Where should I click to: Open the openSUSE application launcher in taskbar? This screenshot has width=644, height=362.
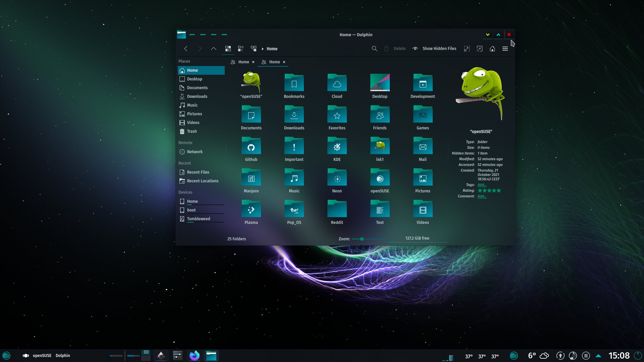click(x=6, y=356)
